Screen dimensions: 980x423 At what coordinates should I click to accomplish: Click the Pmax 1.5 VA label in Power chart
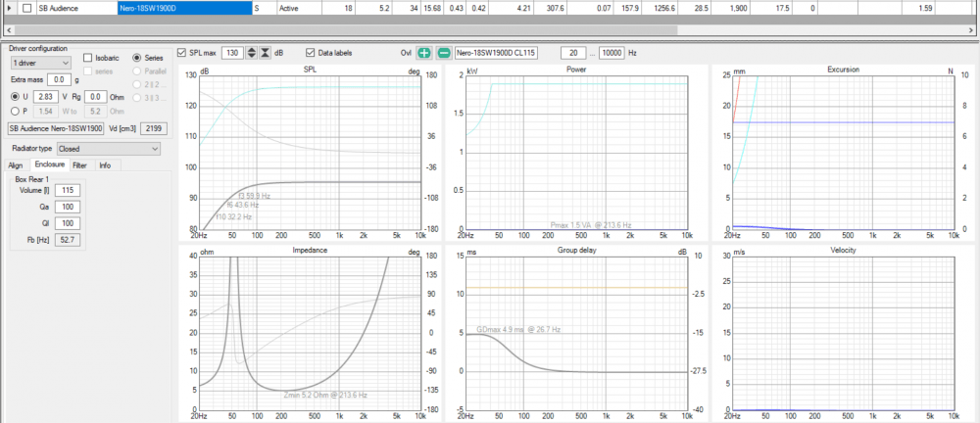pyautogui.click(x=591, y=225)
